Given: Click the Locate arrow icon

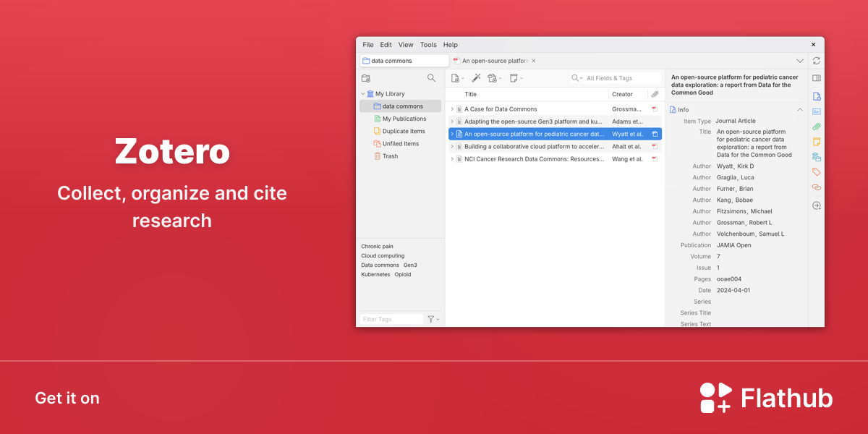Looking at the screenshot, I should coord(817,205).
